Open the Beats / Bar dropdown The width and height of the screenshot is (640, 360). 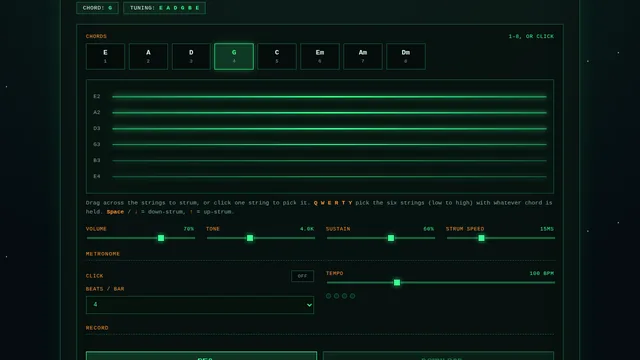pyautogui.click(x=200, y=305)
